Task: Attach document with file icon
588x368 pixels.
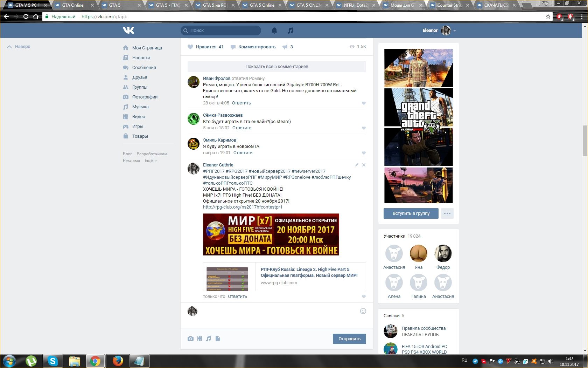Action: coord(218,339)
